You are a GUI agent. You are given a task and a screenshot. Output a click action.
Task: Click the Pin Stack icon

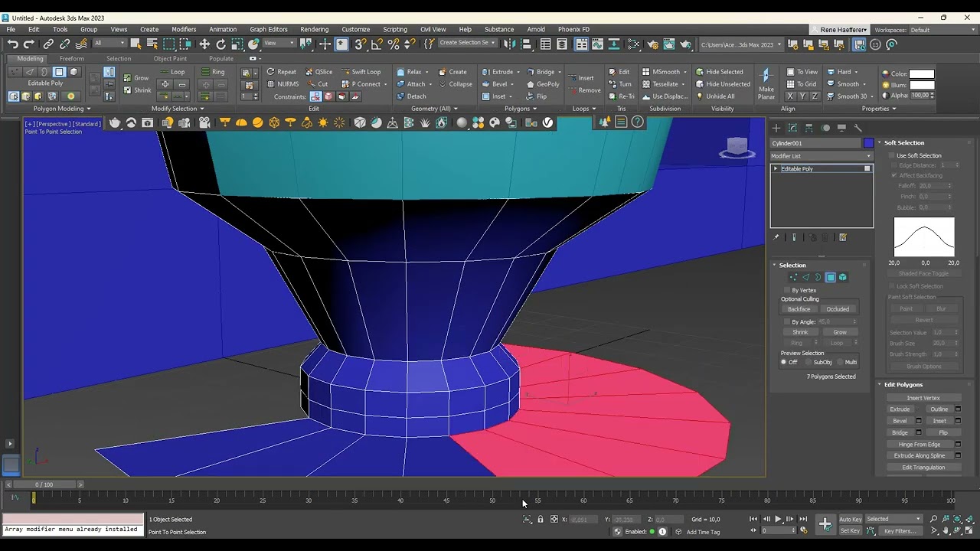776,237
